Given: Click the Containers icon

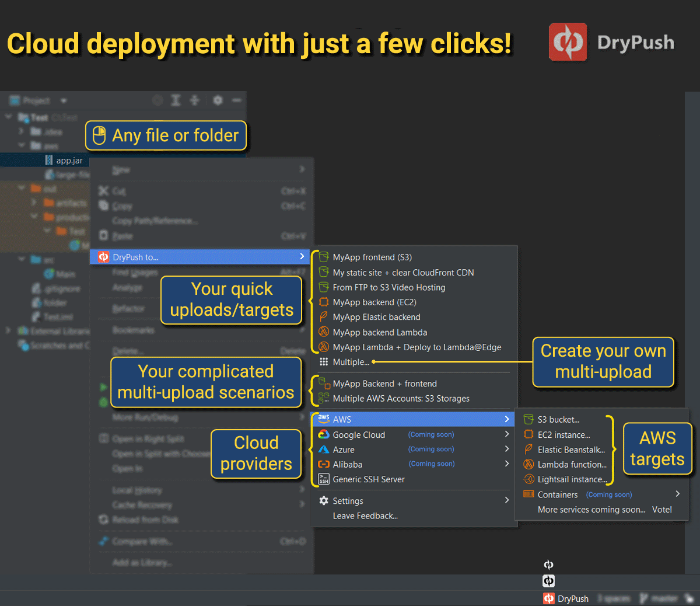Looking at the screenshot, I should (528, 494).
